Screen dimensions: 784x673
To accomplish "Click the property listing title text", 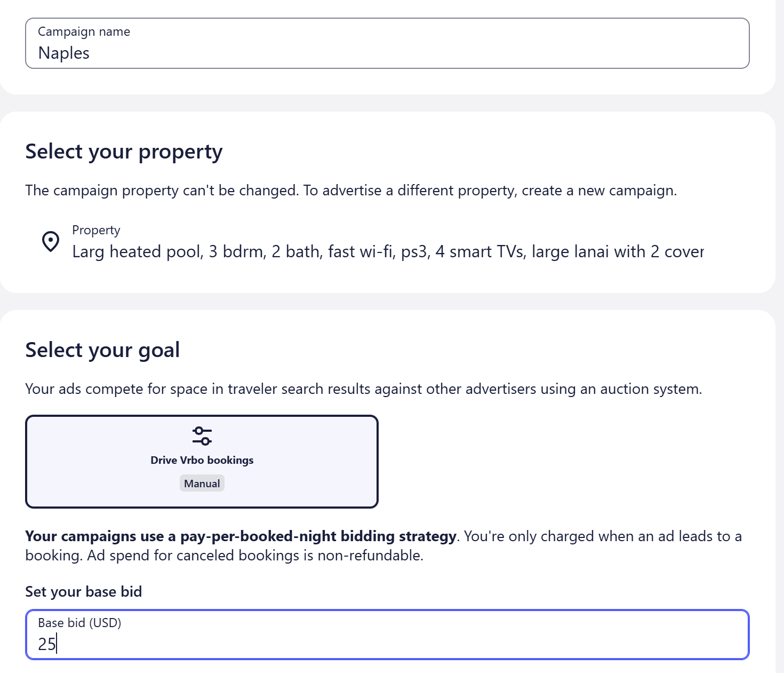I will 388,251.
